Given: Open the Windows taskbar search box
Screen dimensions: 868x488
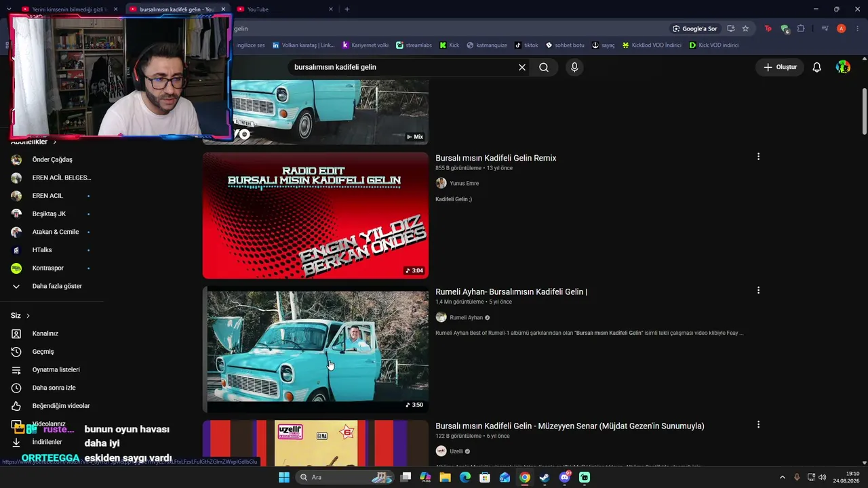Looking at the screenshot, I should pos(345,477).
